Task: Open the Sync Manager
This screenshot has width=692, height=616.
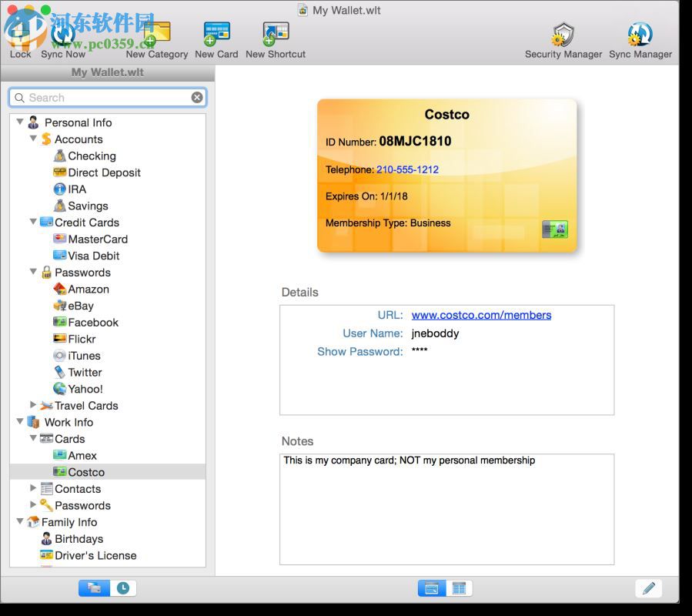Action: point(639,31)
